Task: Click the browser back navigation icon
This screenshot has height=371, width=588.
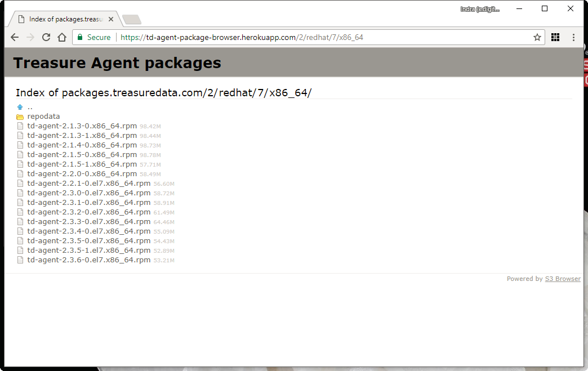Action: click(x=15, y=37)
